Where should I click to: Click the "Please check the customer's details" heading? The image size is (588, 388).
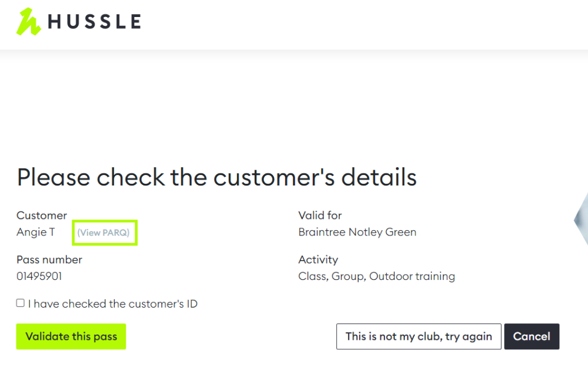tap(217, 177)
